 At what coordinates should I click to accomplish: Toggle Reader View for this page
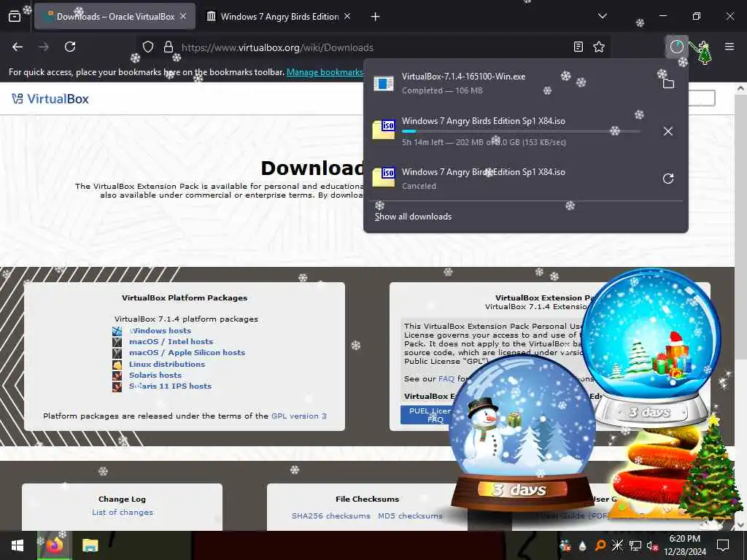(x=578, y=47)
